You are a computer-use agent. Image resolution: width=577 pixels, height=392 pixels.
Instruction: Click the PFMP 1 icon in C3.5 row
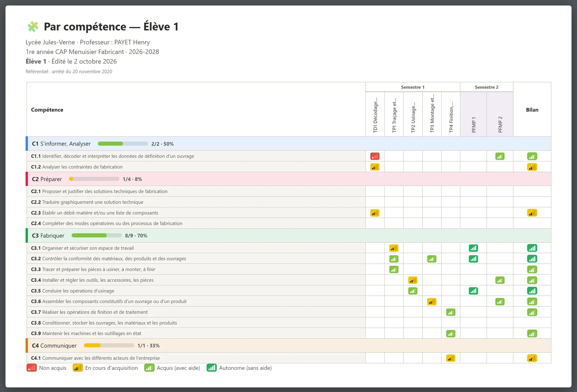pos(473,291)
